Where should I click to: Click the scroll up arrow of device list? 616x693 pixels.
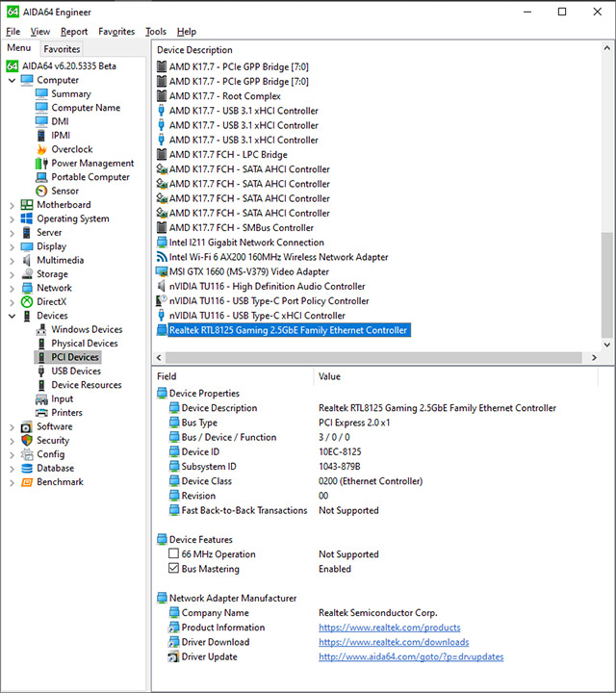tap(606, 48)
